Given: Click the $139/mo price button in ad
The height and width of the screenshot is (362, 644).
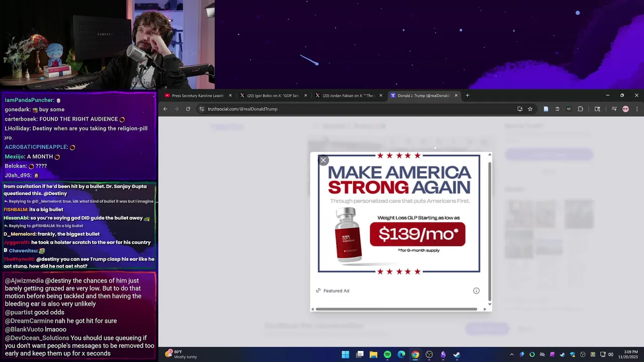Looking at the screenshot, I should (417, 234).
